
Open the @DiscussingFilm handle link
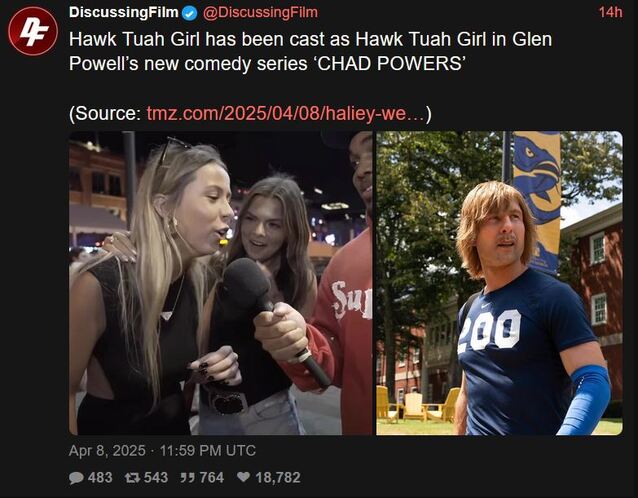(x=260, y=12)
